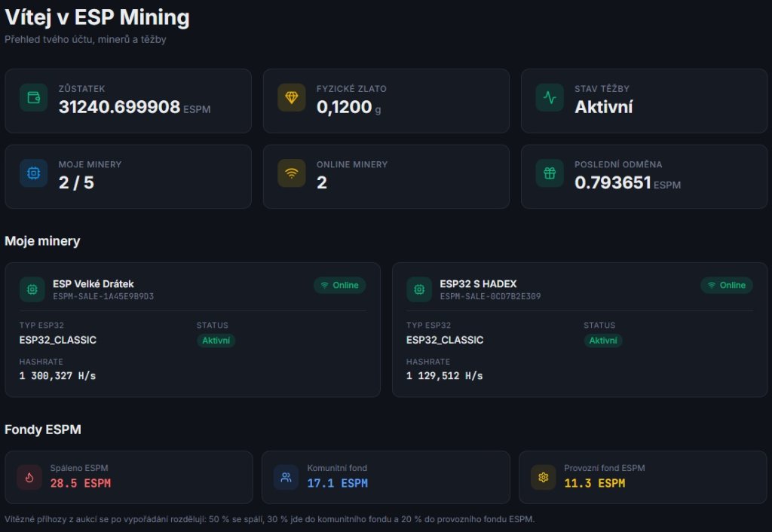Screen dimensions: 772x532
Task: Click the Moje minery section heading
Action: [42, 241]
